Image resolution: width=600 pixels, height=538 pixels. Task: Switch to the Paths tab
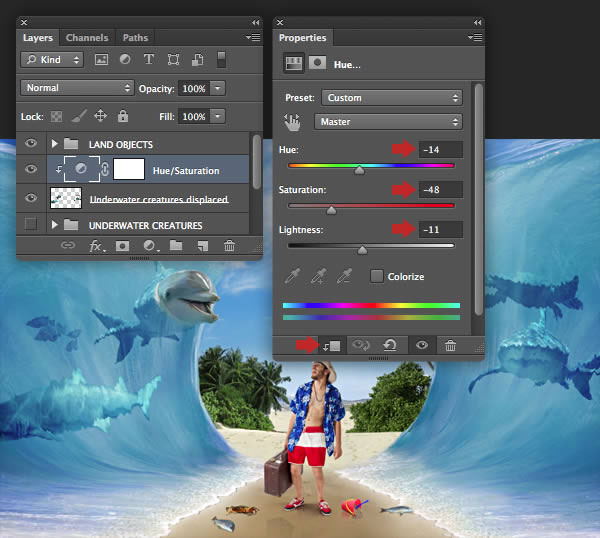click(x=135, y=38)
